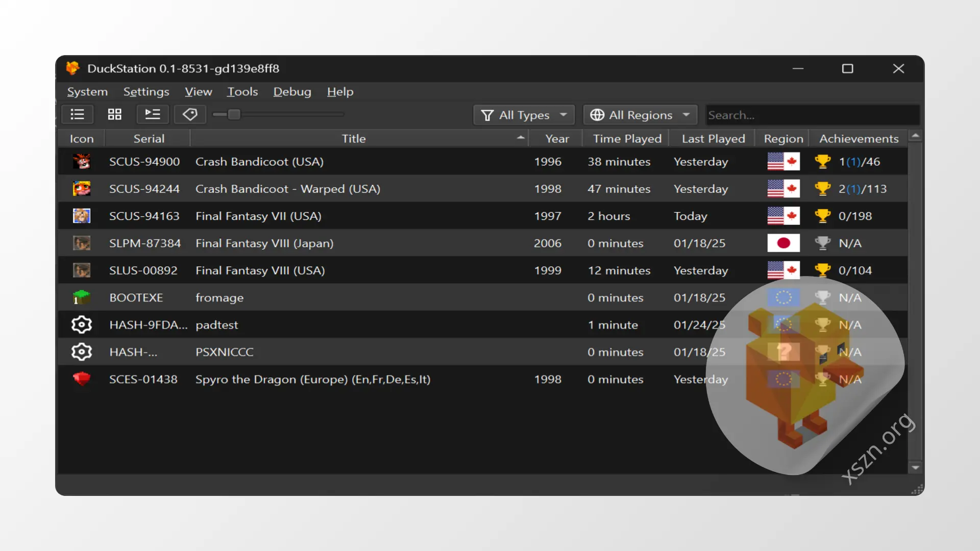Adjust the cover size slider handle
The width and height of the screenshot is (980, 551).
(x=234, y=114)
